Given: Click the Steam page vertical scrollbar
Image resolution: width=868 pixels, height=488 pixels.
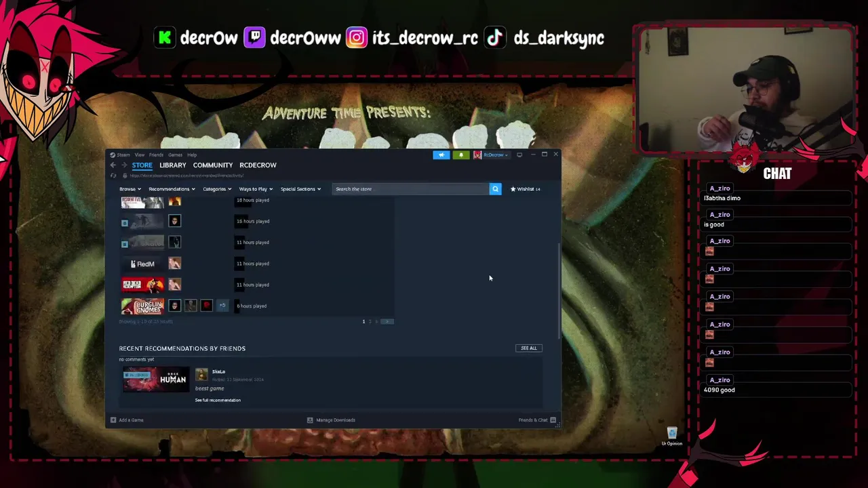Looking at the screenshot, I should tap(559, 290).
